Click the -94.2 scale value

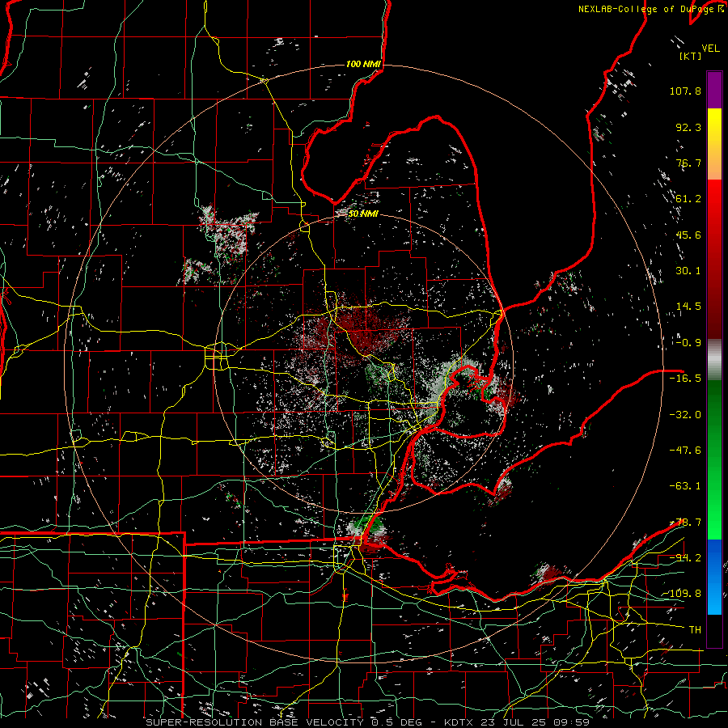pyautogui.click(x=685, y=558)
